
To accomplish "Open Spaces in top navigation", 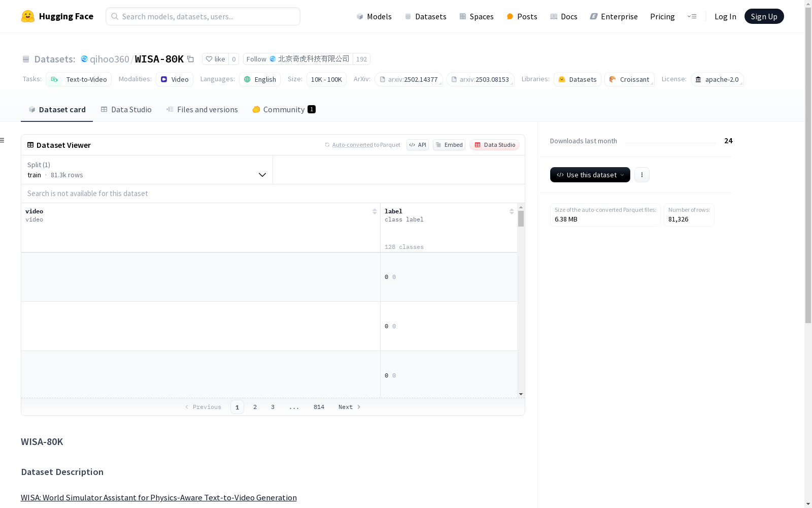I will tap(476, 16).
